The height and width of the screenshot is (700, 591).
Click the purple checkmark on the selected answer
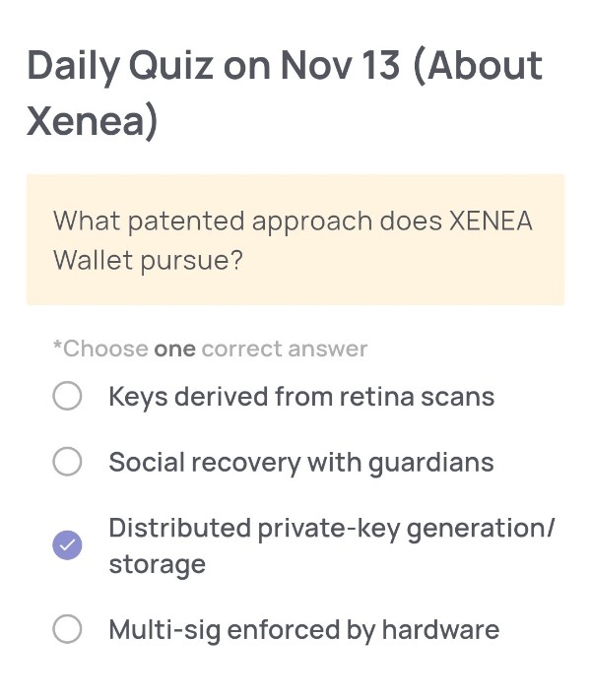67,545
